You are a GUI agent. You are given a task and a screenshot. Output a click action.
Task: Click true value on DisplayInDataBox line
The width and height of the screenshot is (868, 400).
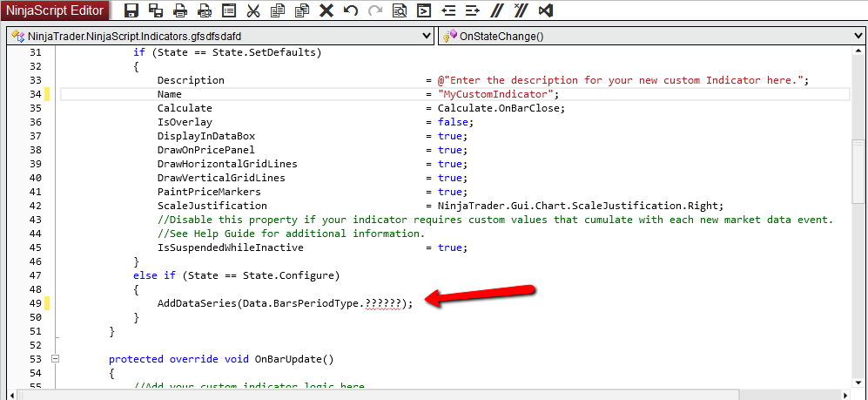(x=449, y=136)
